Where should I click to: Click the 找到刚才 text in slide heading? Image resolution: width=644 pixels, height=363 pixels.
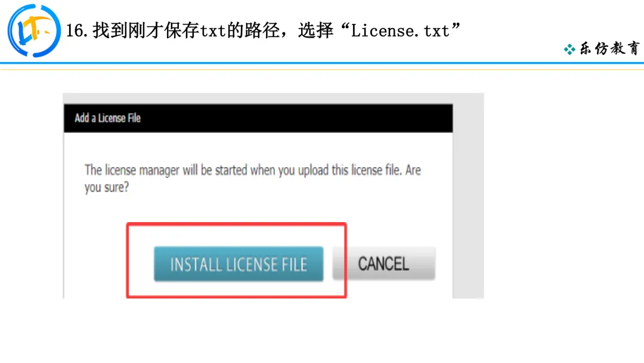[128, 31]
